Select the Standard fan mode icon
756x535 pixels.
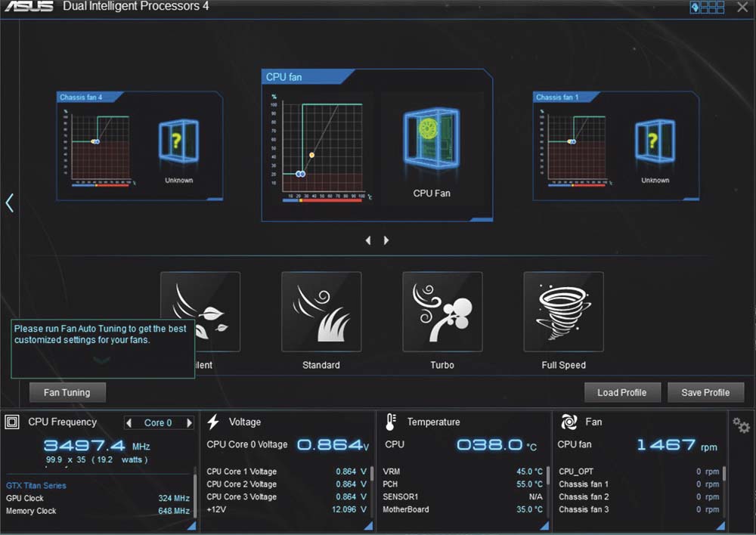pyautogui.click(x=321, y=312)
